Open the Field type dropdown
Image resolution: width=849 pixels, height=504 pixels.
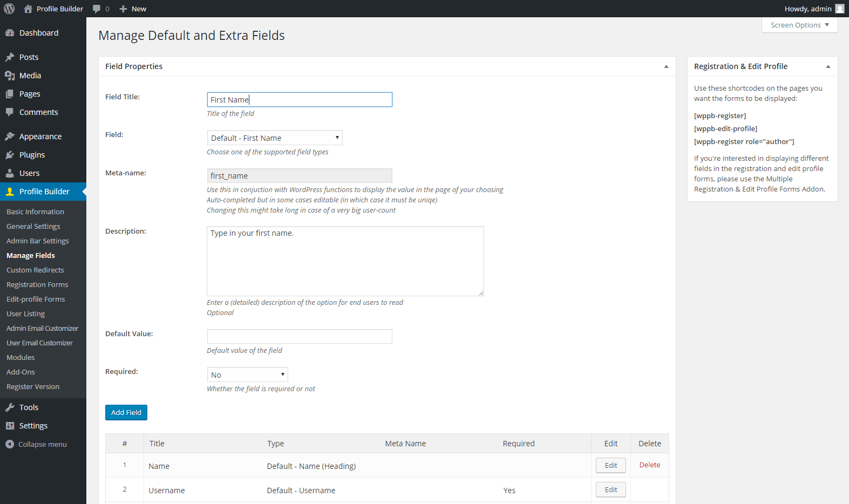point(275,138)
